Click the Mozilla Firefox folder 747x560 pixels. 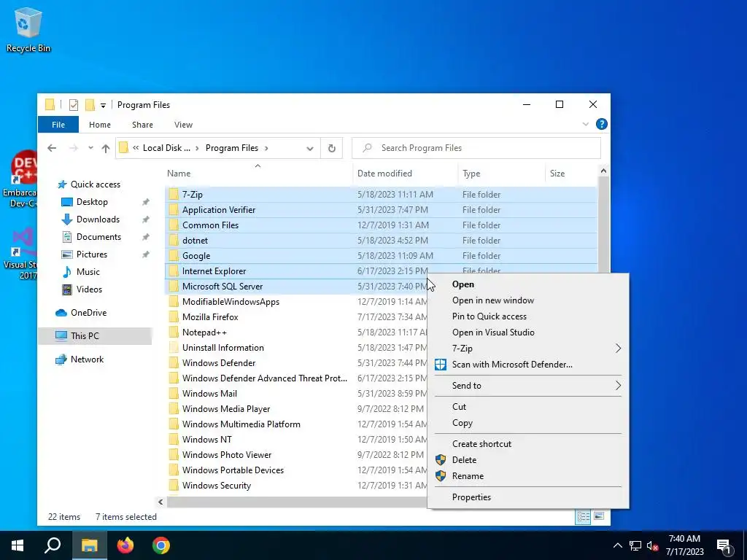210,317
